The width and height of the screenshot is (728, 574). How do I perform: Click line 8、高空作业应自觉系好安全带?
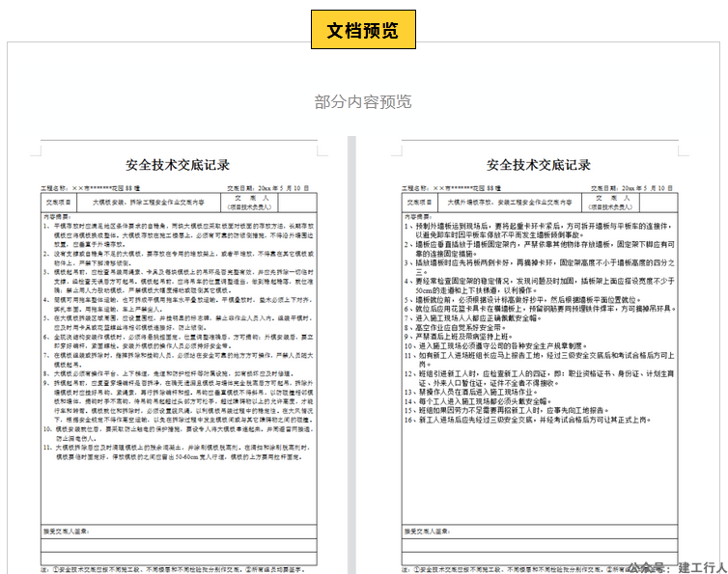click(x=455, y=327)
